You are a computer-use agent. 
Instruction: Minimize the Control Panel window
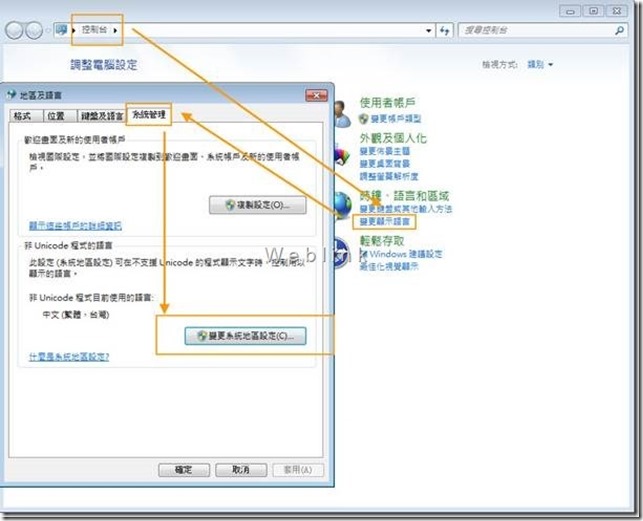(x=570, y=11)
